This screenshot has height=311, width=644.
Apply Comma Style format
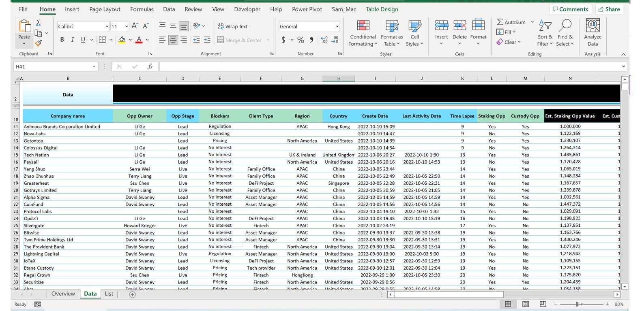pos(311,40)
